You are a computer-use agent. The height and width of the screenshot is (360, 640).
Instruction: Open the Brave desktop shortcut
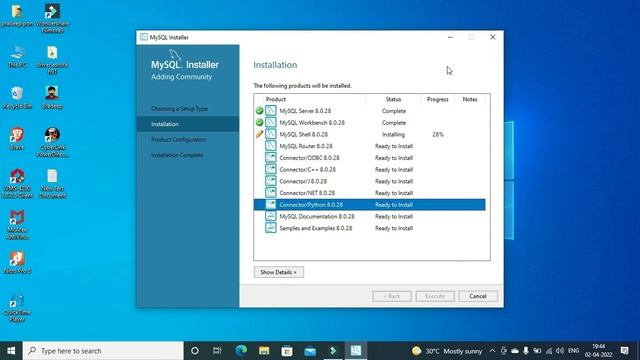(x=17, y=139)
